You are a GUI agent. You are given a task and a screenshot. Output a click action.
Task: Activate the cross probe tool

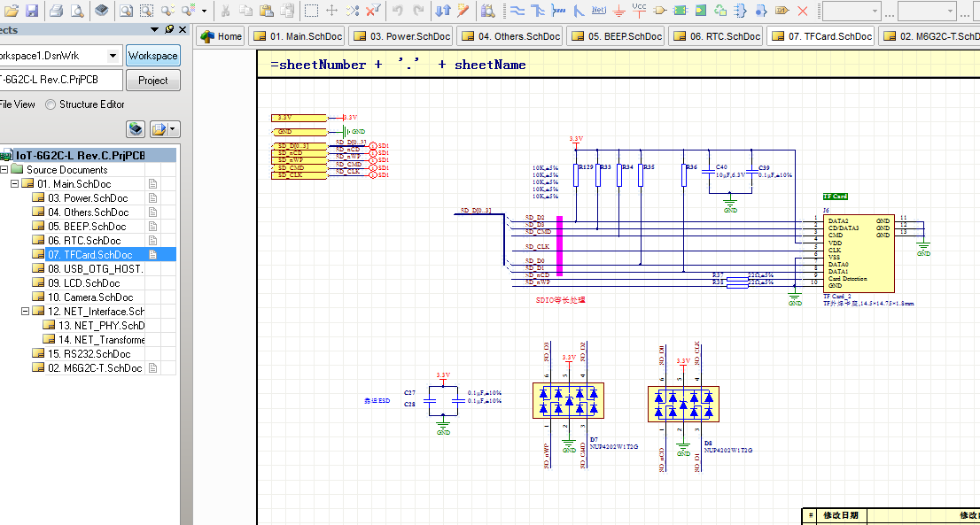click(x=463, y=10)
